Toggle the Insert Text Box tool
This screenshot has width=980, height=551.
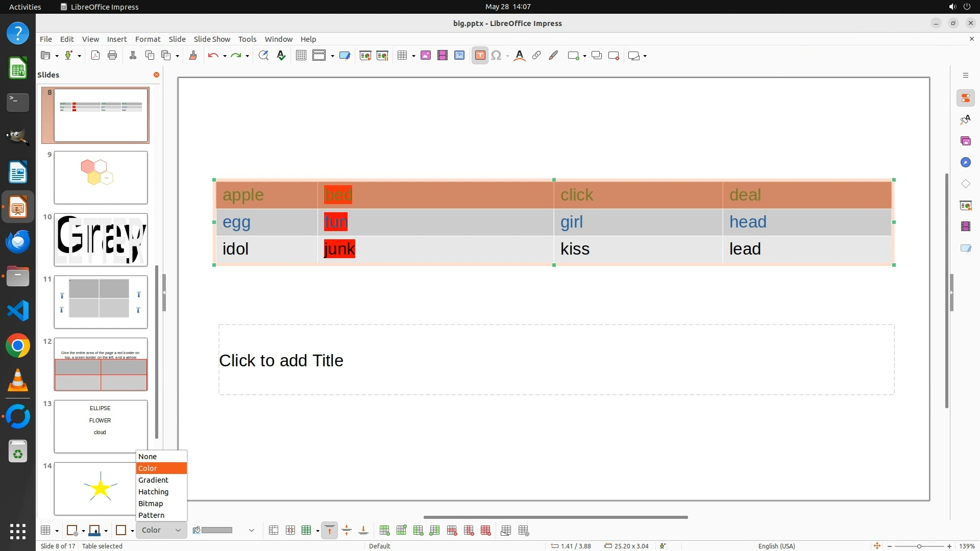click(x=480, y=56)
